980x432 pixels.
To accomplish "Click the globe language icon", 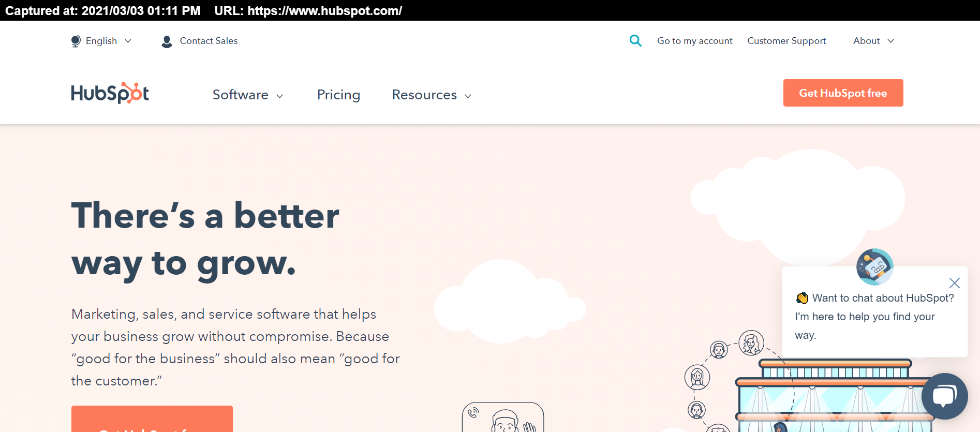I will coord(76,41).
